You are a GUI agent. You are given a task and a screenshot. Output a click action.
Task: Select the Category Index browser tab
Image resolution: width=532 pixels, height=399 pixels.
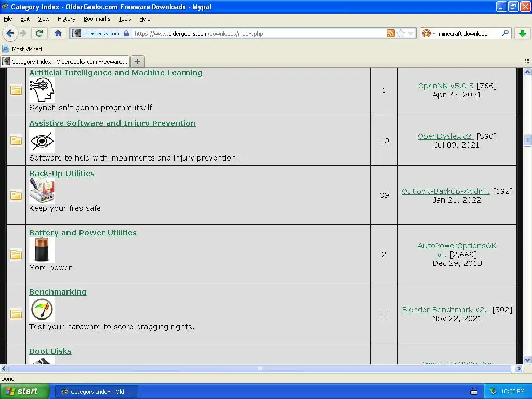[65, 61]
